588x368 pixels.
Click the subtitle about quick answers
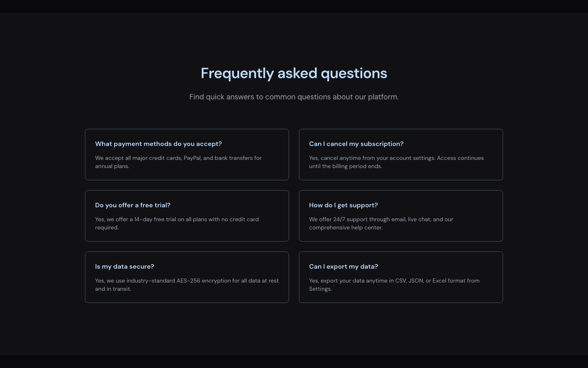click(x=294, y=97)
